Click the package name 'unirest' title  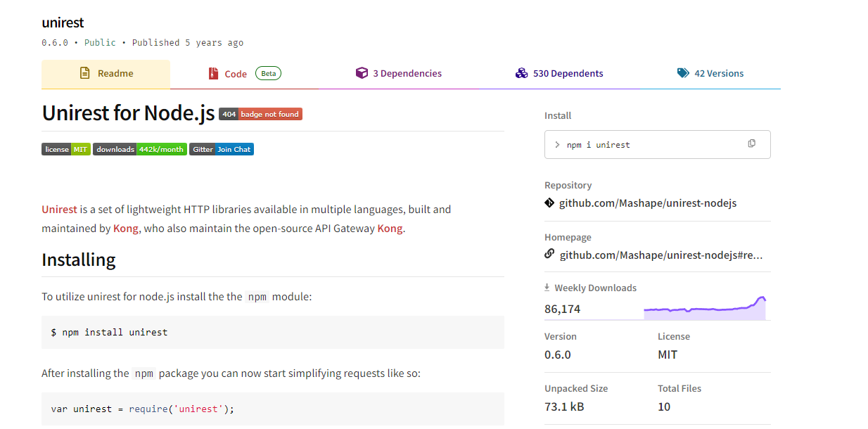pyautogui.click(x=63, y=23)
